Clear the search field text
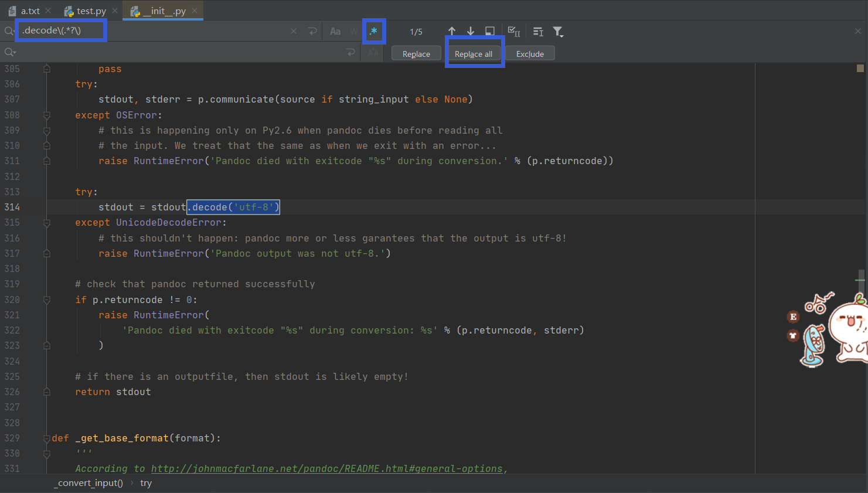 294,31
